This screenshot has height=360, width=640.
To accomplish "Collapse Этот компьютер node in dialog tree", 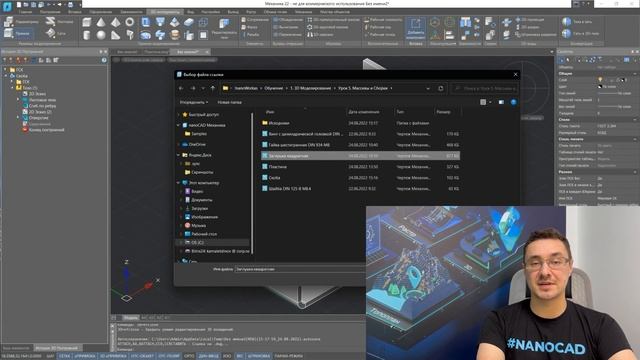I will pyautogui.click(x=178, y=183).
